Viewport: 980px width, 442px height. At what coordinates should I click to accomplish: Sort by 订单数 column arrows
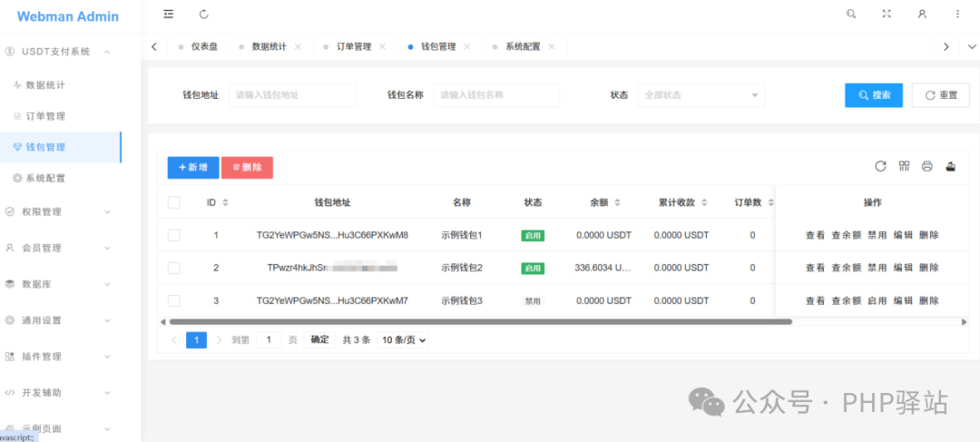770,202
